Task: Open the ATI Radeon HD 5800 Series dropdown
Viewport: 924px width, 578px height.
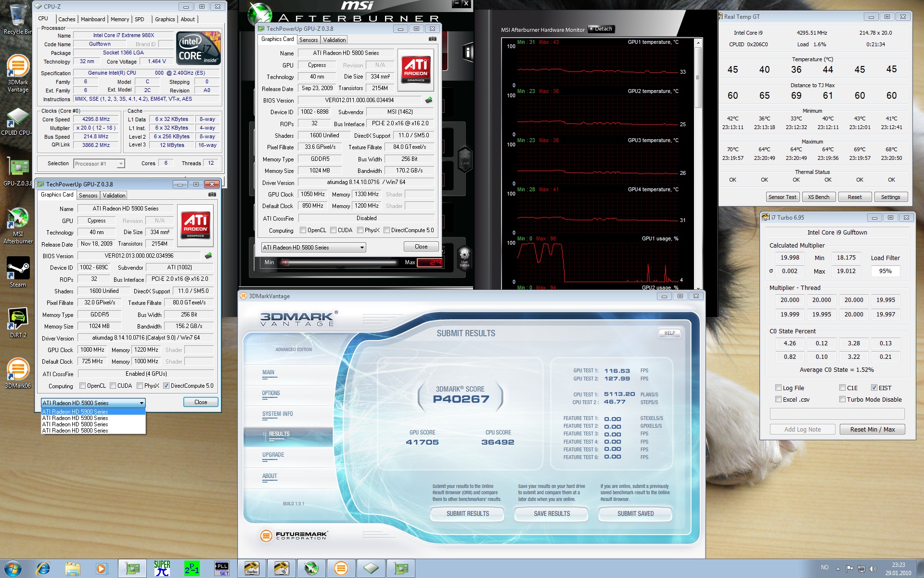Action: point(314,248)
